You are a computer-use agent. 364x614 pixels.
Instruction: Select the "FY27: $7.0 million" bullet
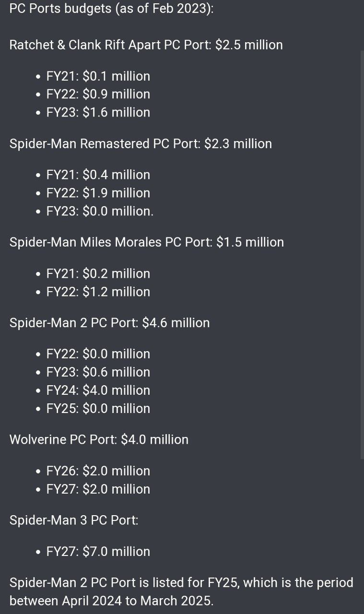98,552
